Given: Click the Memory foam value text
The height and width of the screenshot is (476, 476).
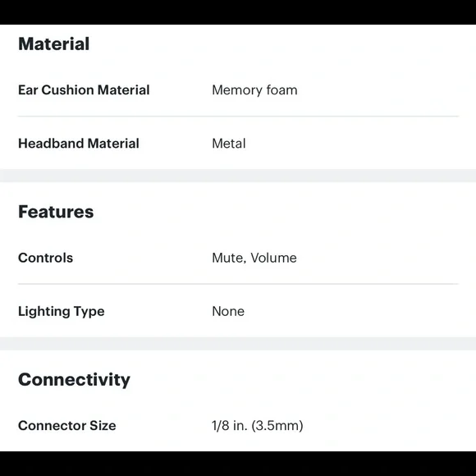Looking at the screenshot, I should tap(254, 90).
